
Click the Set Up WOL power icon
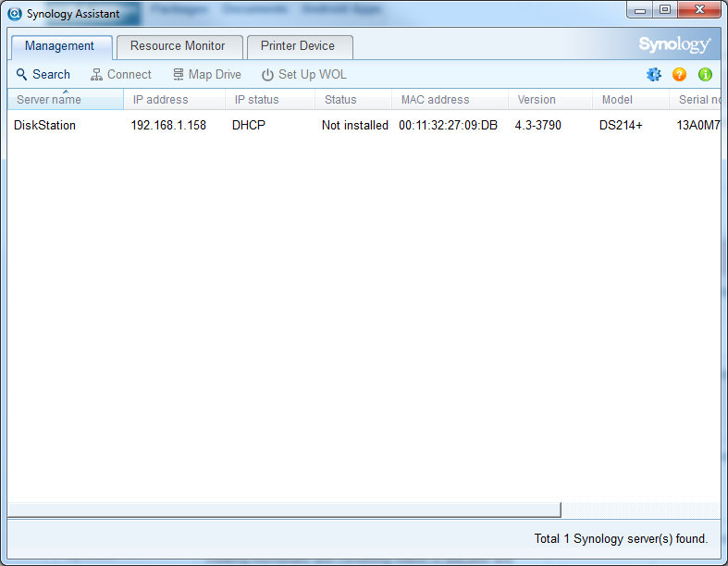point(267,75)
